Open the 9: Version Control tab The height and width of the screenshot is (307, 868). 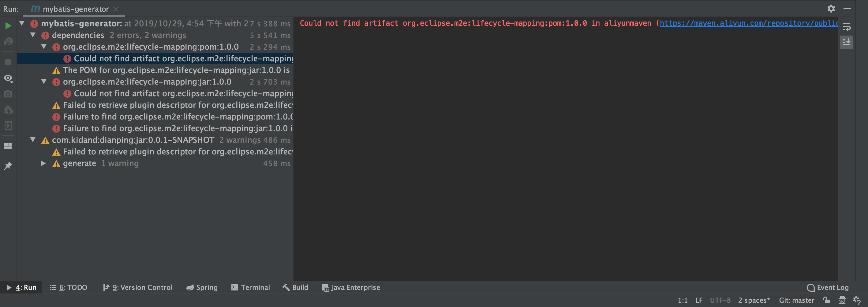coord(137,287)
